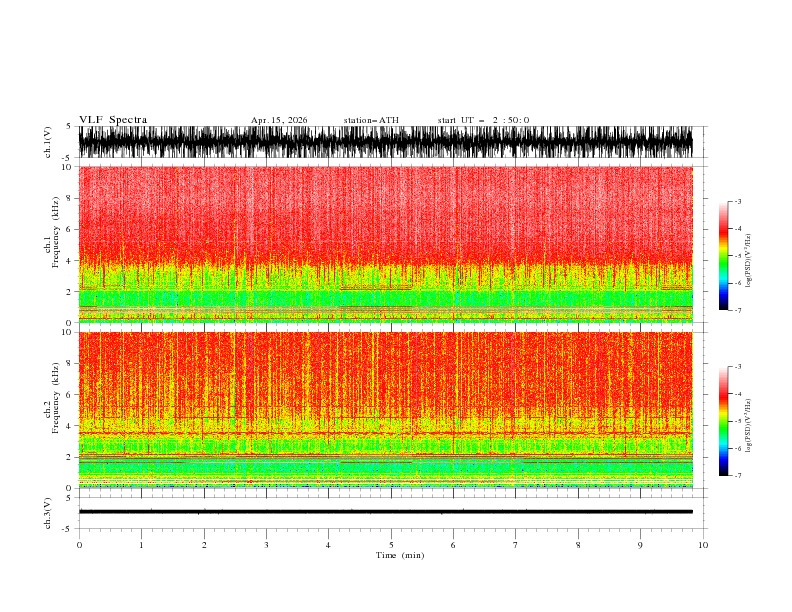Click the time axis tick label '0'

79,545
